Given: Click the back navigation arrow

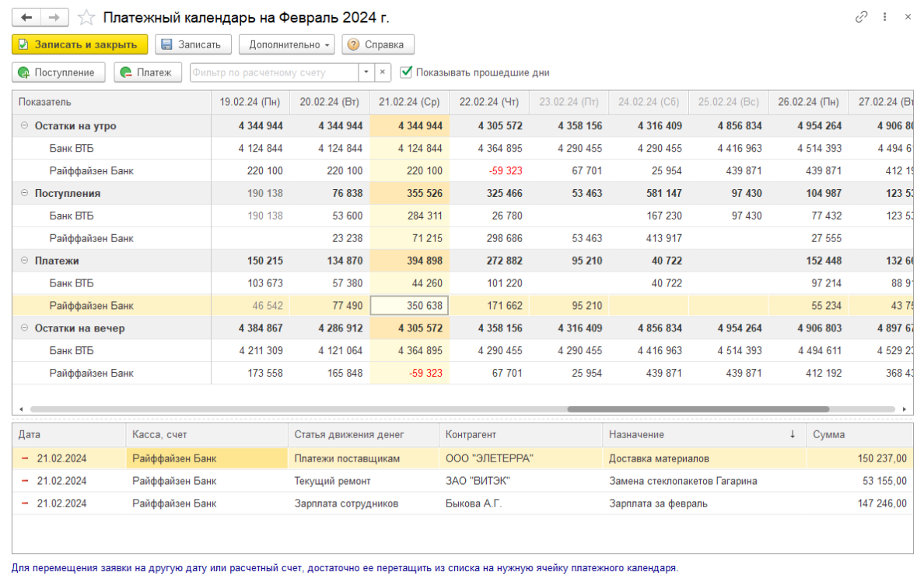Looking at the screenshot, I should tap(26, 17).
